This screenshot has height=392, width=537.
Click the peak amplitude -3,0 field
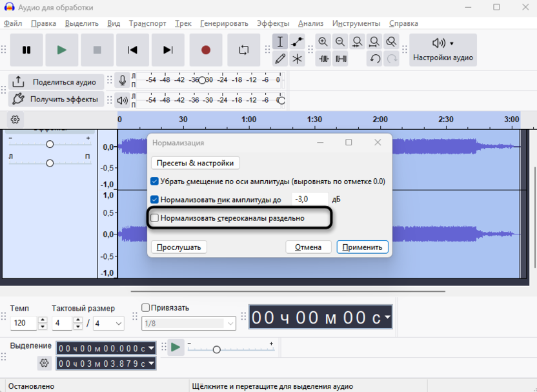310,200
